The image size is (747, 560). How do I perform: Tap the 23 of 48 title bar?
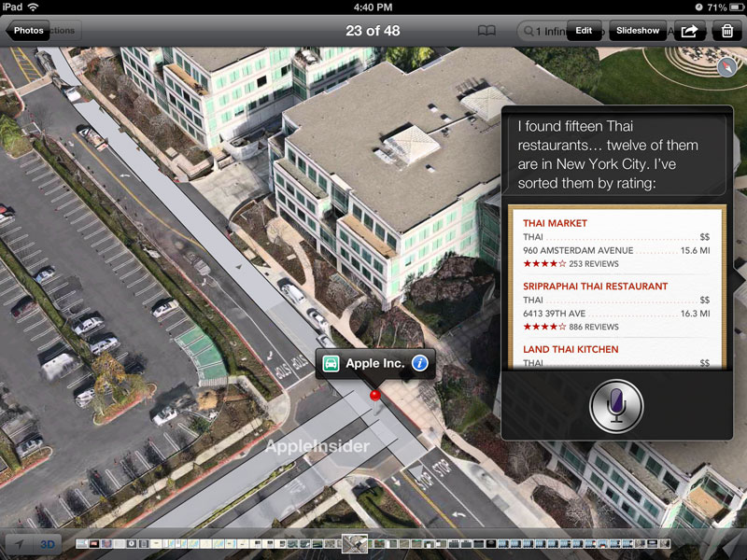[373, 30]
